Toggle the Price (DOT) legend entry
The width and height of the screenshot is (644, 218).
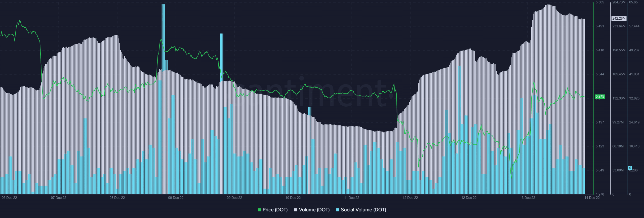tap(273, 210)
